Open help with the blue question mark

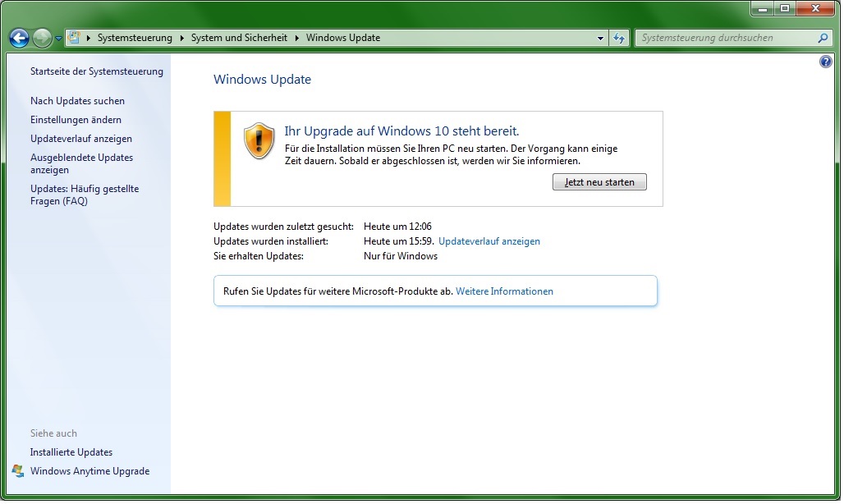click(827, 62)
